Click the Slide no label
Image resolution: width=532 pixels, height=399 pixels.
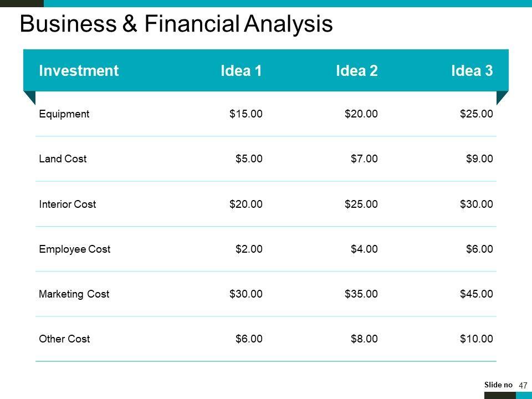pos(499,385)
